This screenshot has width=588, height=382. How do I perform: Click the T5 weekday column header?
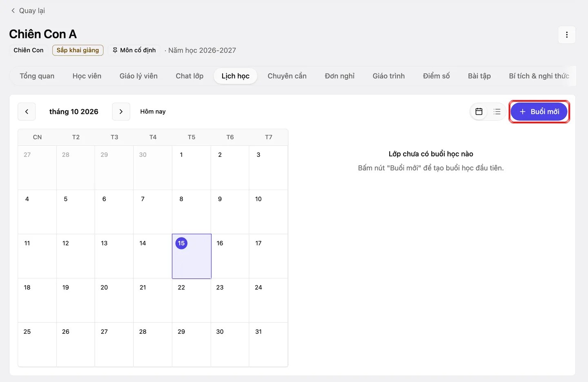192,137
